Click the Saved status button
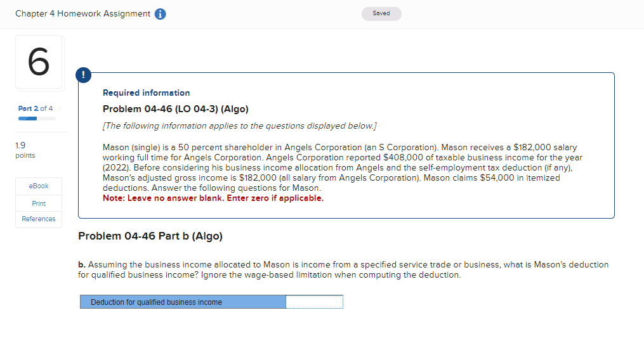 coord(381,13)
